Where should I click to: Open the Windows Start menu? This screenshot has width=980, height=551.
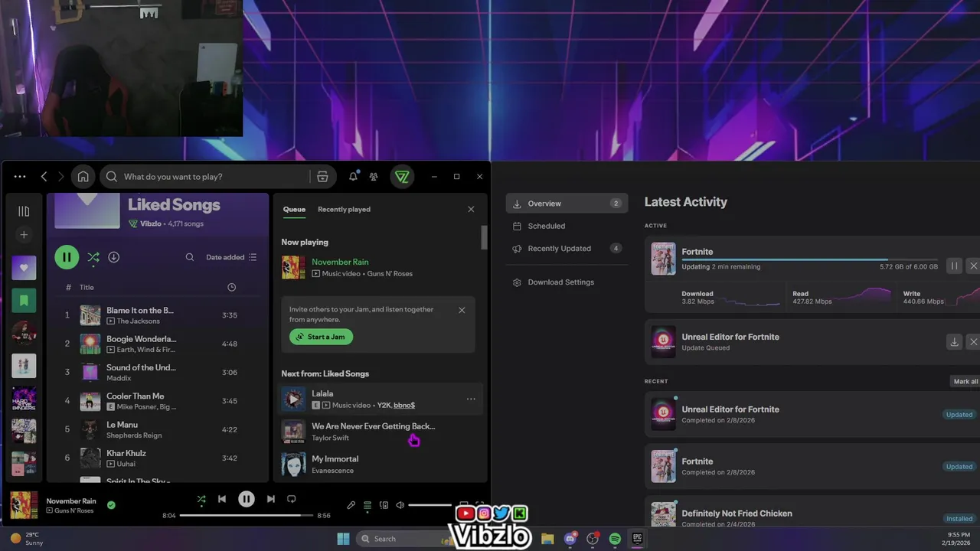click(x=343, y=539)
